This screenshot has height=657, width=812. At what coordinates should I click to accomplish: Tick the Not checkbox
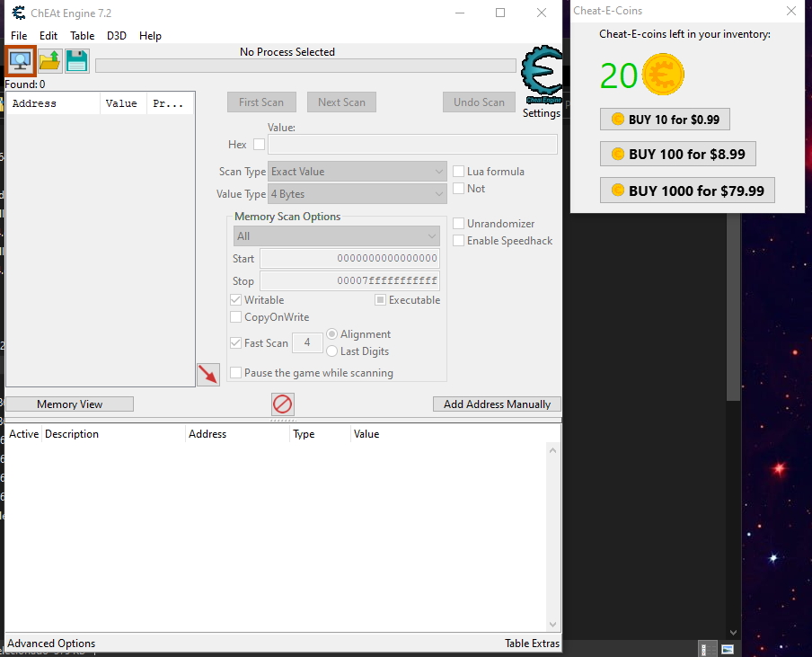458,189
